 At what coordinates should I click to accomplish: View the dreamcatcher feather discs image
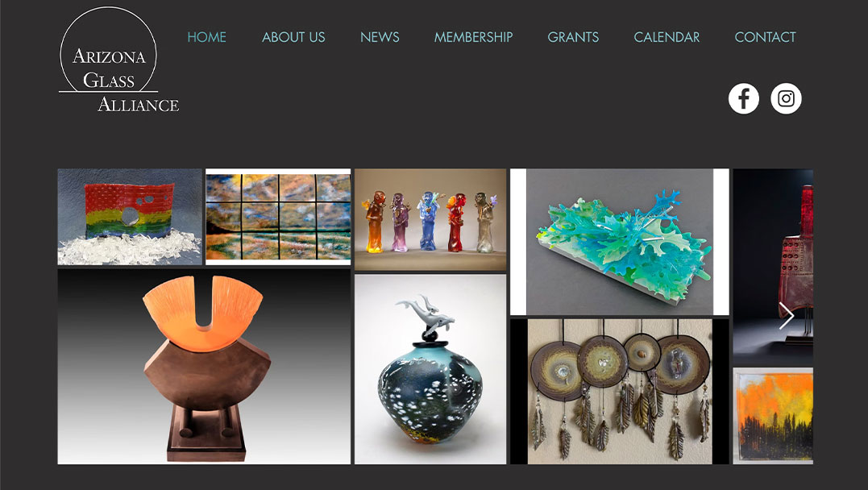620,392
